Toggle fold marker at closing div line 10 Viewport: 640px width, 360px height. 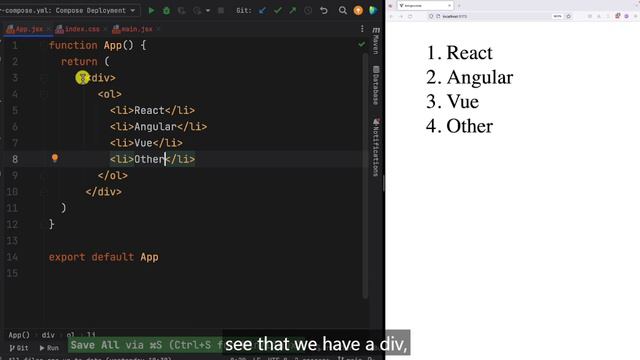point(44,192)
